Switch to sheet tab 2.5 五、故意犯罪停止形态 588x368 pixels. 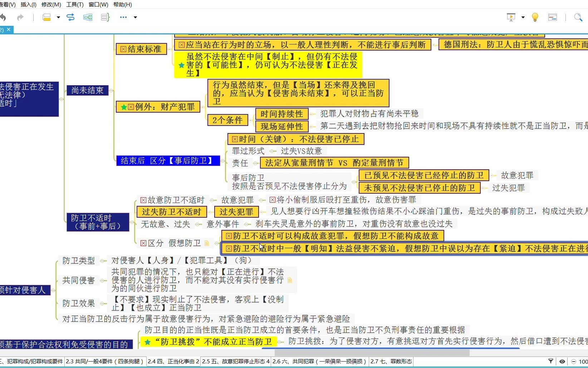[236, 362]
